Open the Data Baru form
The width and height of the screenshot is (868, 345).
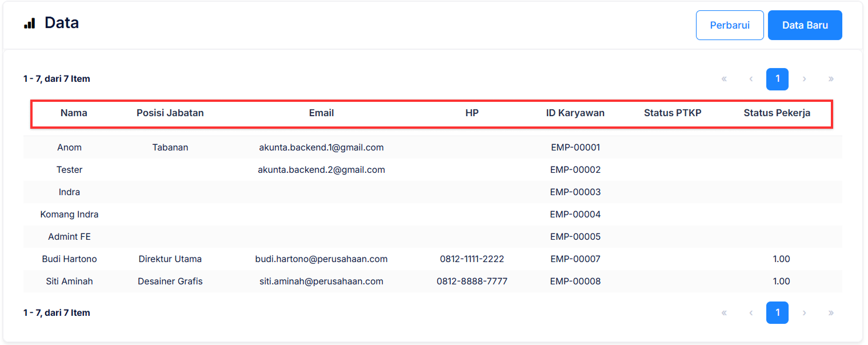click(x=805, y=25)
